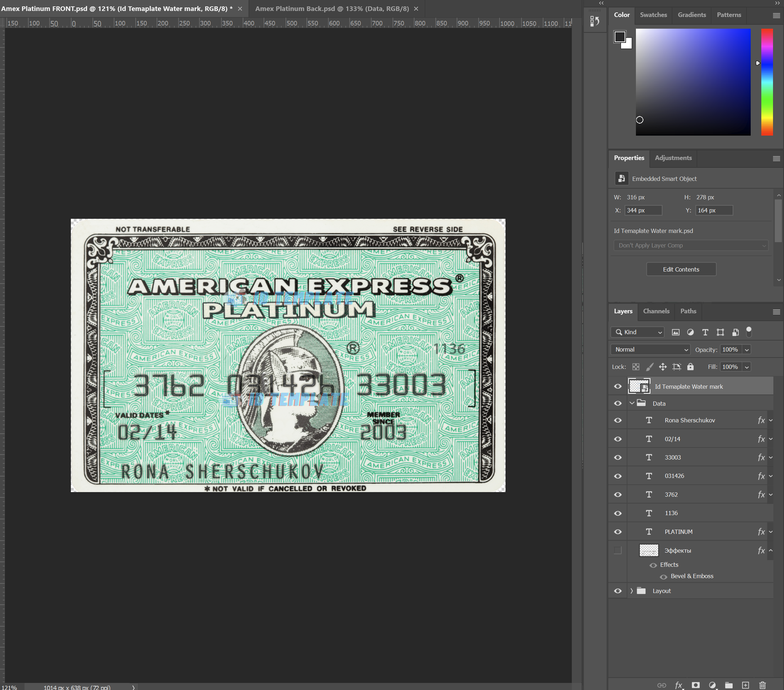
Task: Switch to the Swatches tab
Action: (x=653, y=15)
